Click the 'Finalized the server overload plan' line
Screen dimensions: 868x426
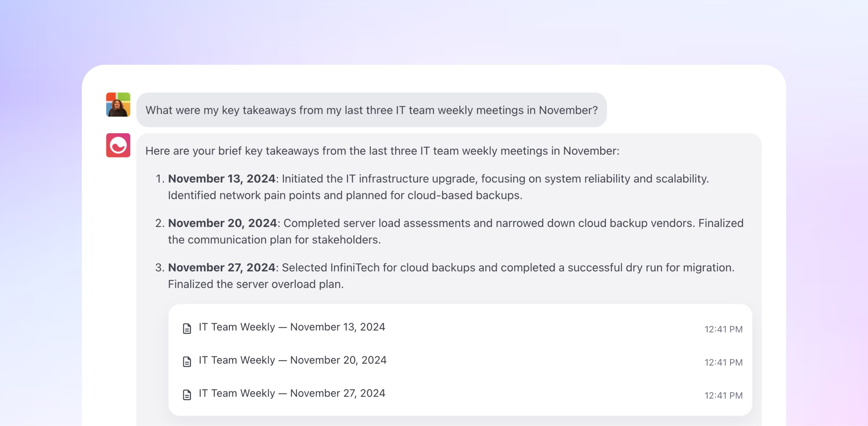pyautogui.click(x=256, y=284)
